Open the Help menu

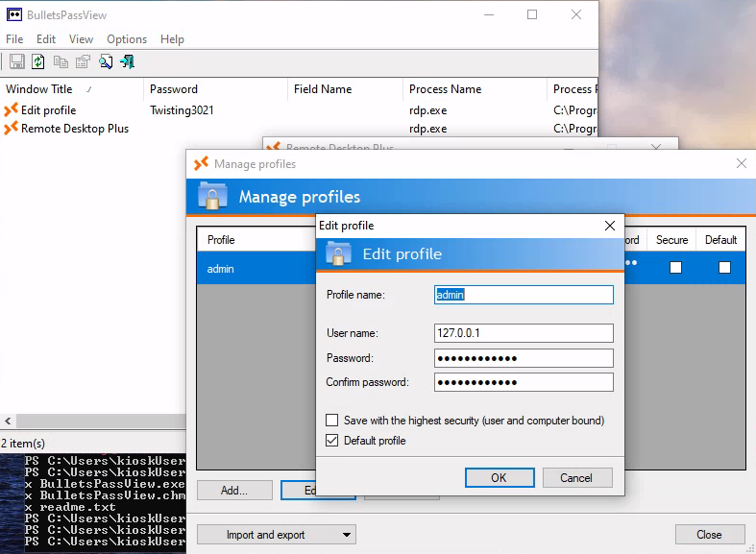pos(172,39)
